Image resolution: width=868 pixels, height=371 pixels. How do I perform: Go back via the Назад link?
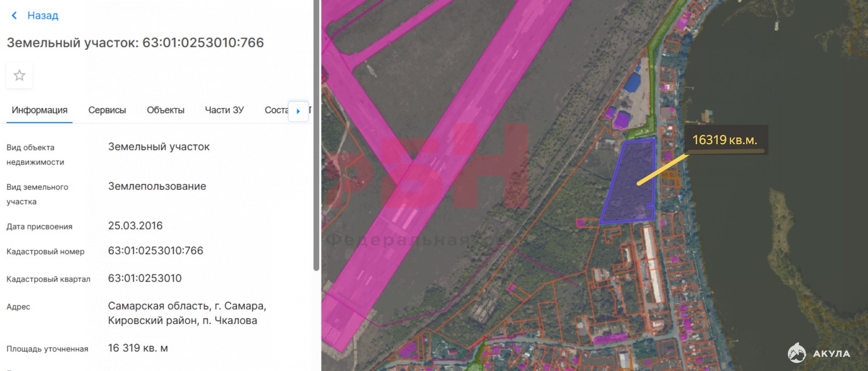(43, 16)
